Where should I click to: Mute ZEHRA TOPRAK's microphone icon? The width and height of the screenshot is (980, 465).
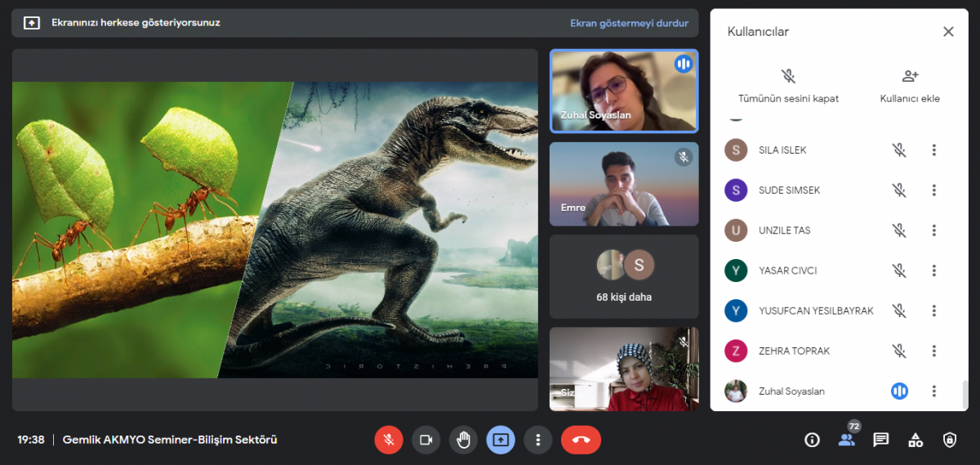click(899, 351)
